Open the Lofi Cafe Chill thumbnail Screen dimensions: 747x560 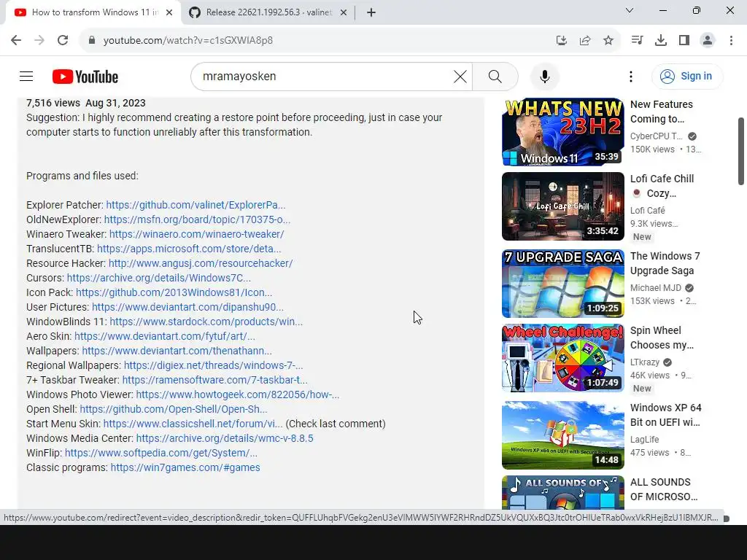tap(562, 206)
